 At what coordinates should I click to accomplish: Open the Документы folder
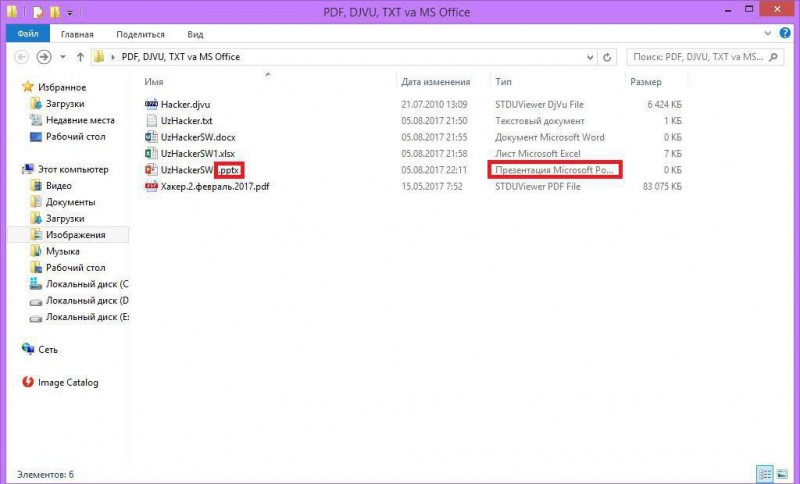(x=70, y=202)
